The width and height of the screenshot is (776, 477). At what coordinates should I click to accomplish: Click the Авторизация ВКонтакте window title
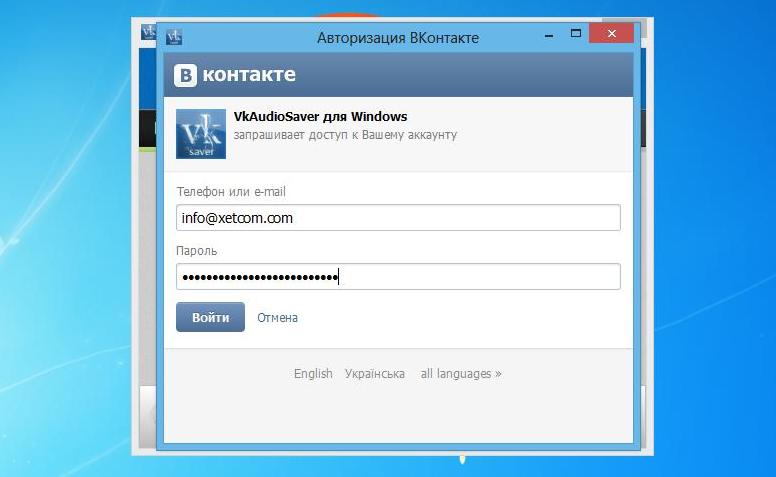pos(398,38)
